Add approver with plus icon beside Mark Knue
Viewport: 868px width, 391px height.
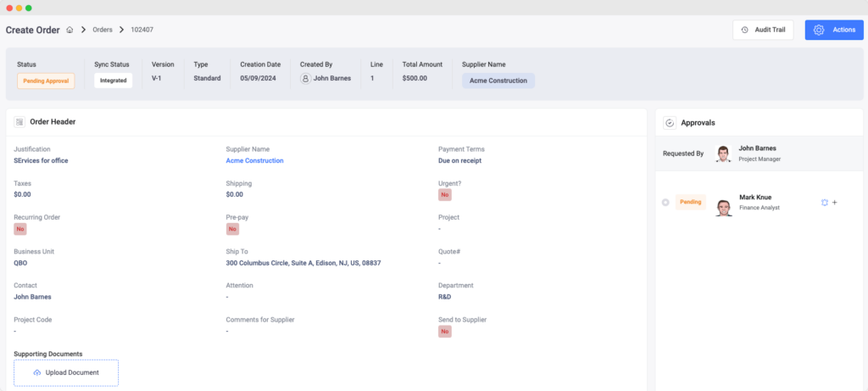click(x=835, y=203)
